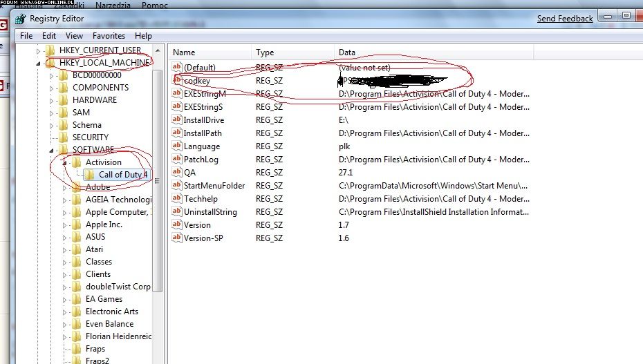Viewport: 643px width, 364px height.
Task: Expand the HKEY_CURRENT_USER key
Action: [38, 51]
